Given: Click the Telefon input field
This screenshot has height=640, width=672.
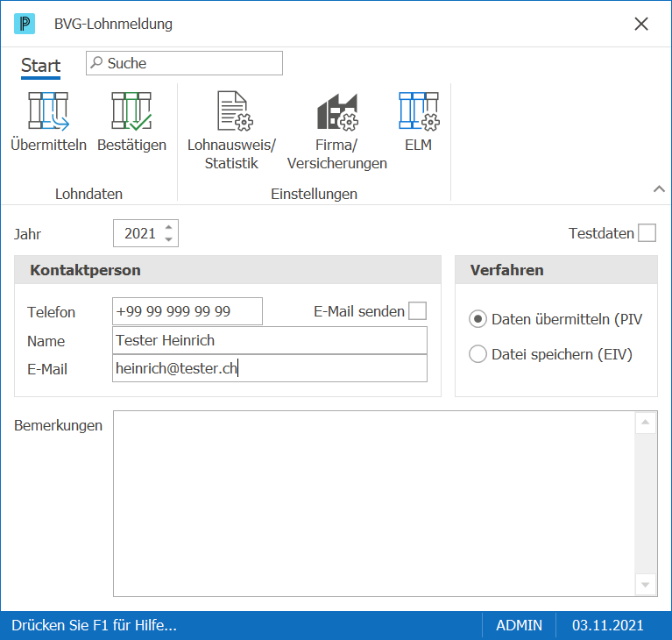Looking at the screenshot, I should (187, 311).
